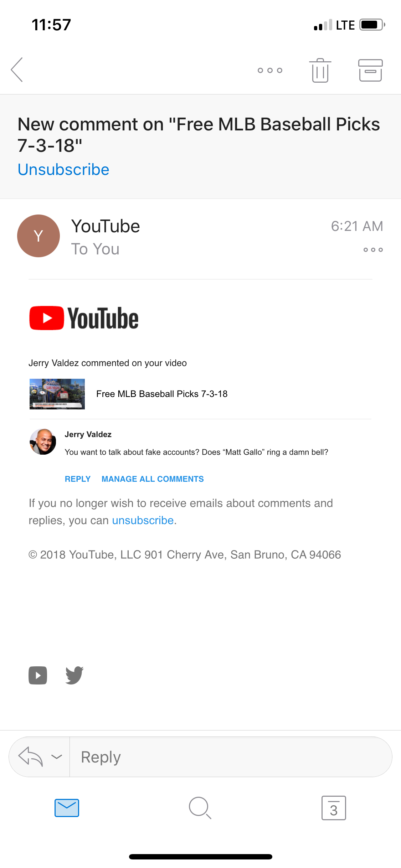Image resolution: width=401 pixels, height=868 pixels.
Task: Click the inline unsubscribe link in footer text
Action: [x=143, y=520]
